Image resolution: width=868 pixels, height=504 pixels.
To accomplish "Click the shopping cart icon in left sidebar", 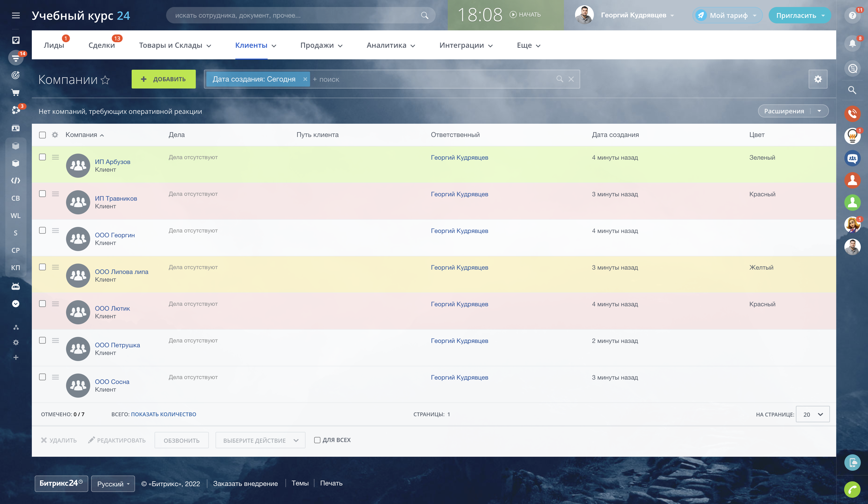I will (x=15, y=92).
